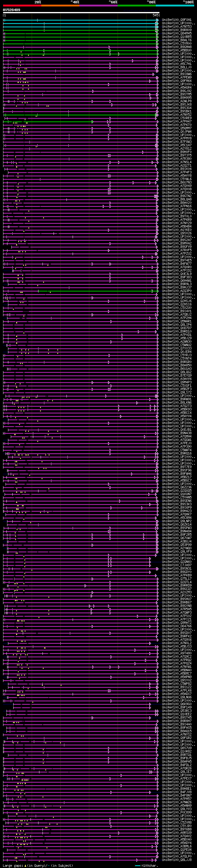Viewport: 197px width, 868px height.
Task: Select hit label UniRef100_Q5NAR1
Action: pyautogui.click(x=177, y=321)
